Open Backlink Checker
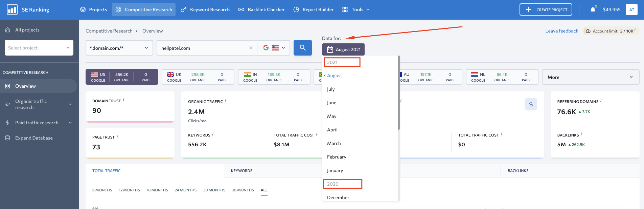644x209 pixels. click(x=261, y=9)
